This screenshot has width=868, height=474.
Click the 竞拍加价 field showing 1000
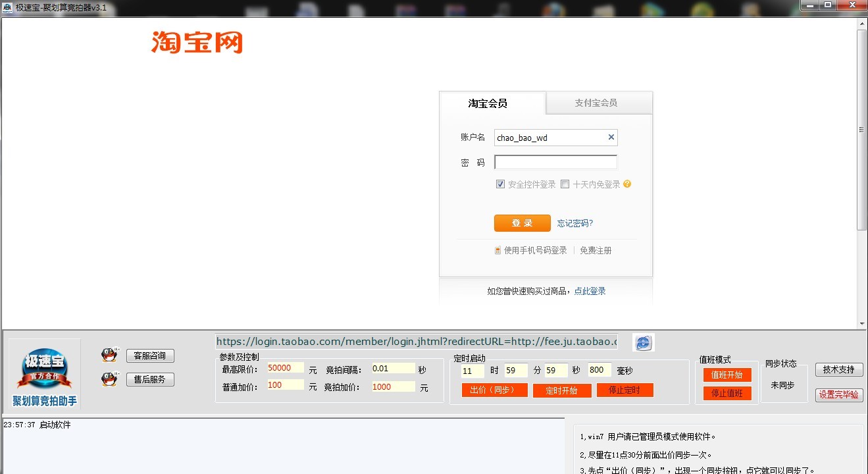tap(393, 387)
